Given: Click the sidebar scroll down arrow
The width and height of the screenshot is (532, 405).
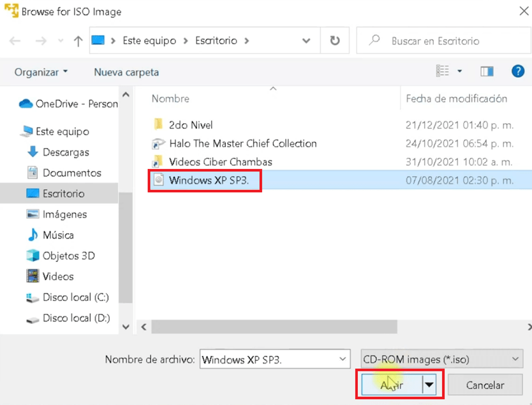Looking at the screenshot, I should [126, 327].
